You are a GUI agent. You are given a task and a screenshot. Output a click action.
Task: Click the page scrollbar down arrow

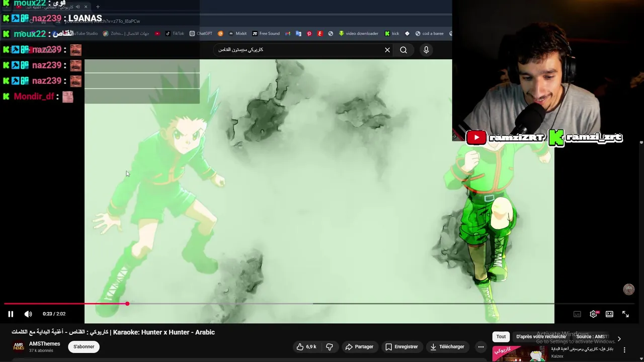pos(641,359)
